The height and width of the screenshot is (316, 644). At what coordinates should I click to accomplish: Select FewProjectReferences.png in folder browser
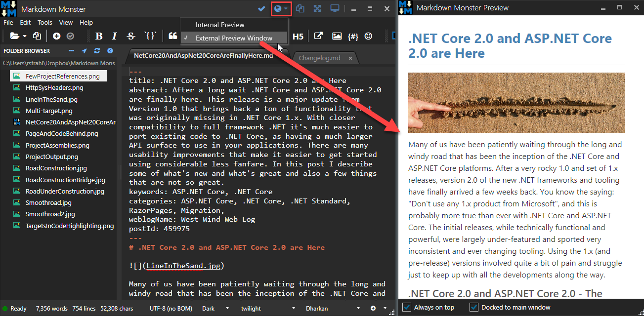(58, 76)
